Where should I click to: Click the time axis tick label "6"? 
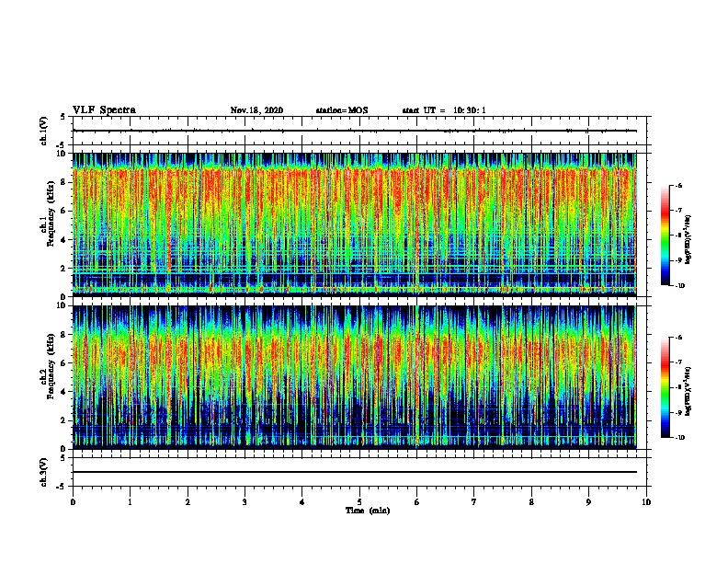417,502
